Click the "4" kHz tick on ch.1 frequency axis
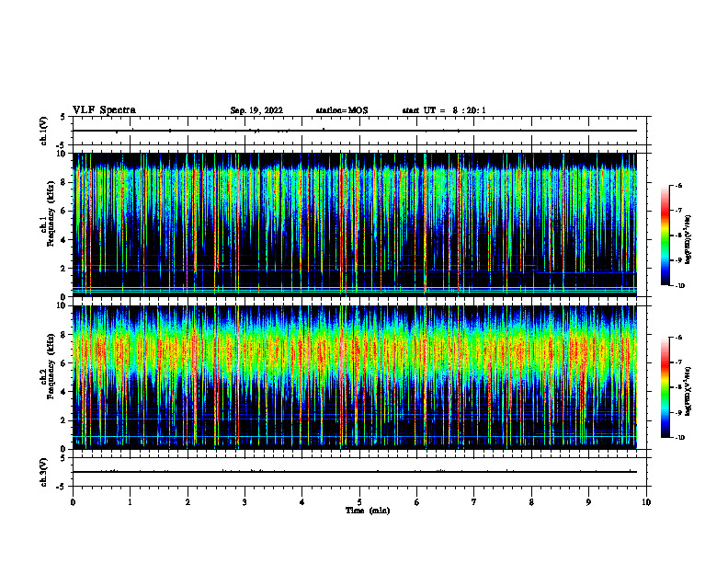Screen dimensions: 728x563 pyautogui.click(x=63, y=240)
